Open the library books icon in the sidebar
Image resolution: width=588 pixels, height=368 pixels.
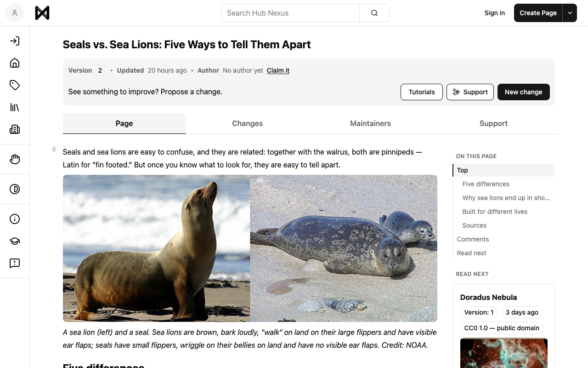pos(15,107)
